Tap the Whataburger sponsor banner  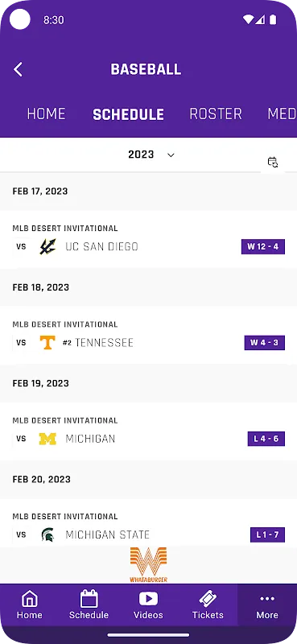point(148,565)
